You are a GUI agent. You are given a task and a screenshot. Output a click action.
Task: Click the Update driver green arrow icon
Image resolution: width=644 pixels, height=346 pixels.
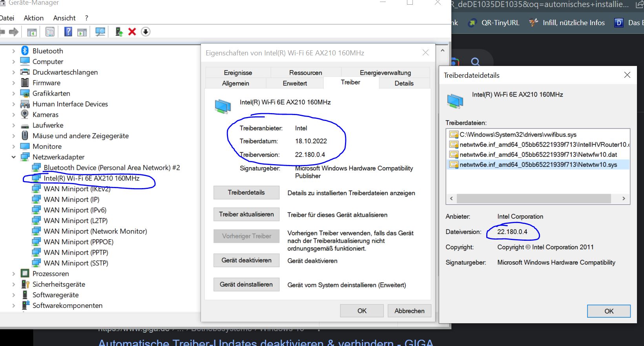(119, 32)
